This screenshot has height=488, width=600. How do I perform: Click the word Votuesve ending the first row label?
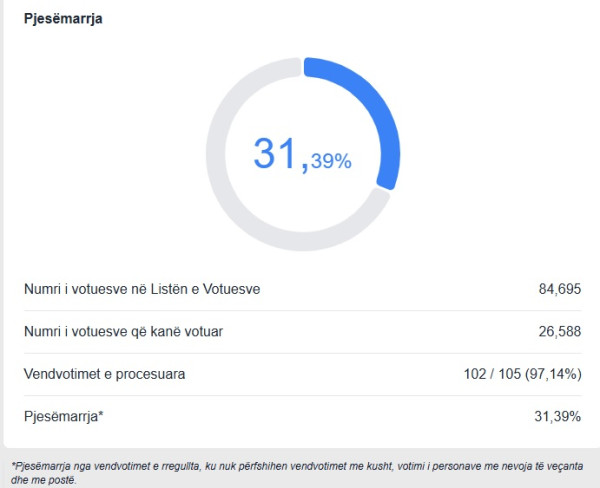pos(234,289)
